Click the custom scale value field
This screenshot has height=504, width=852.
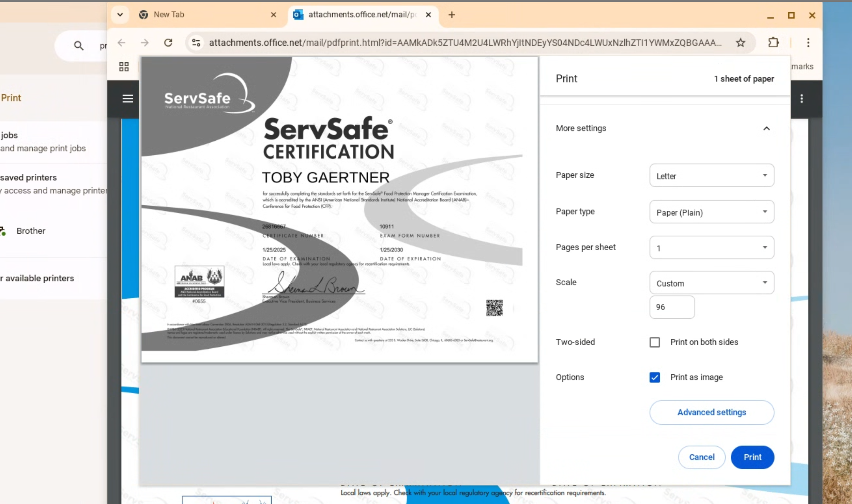click(x=671, y=307)
